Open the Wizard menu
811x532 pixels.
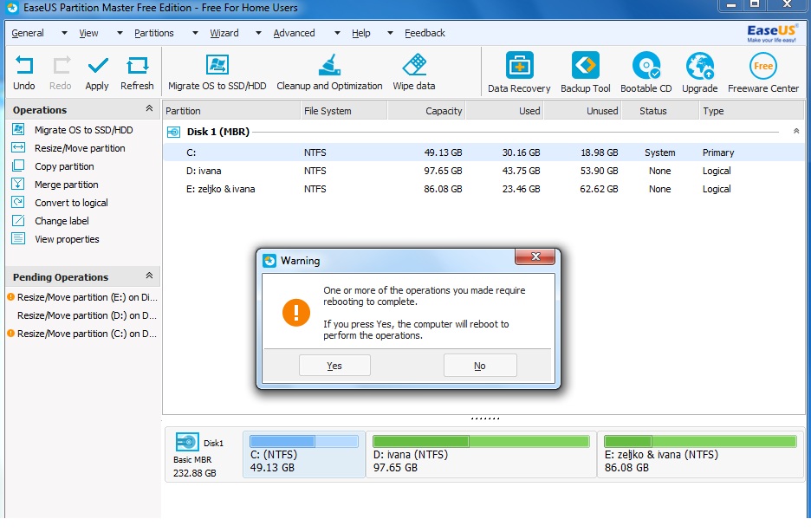tap(224, 33)
